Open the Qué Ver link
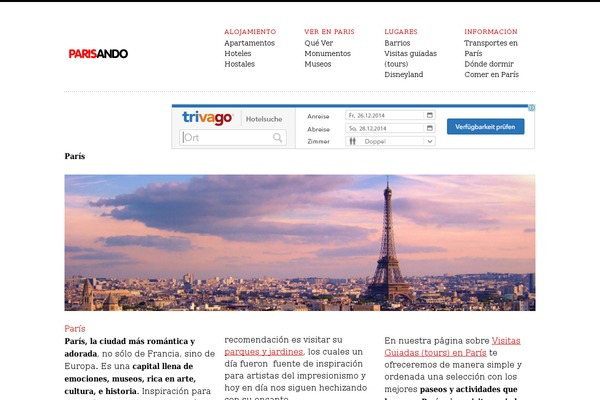 [x=318, y=43]
